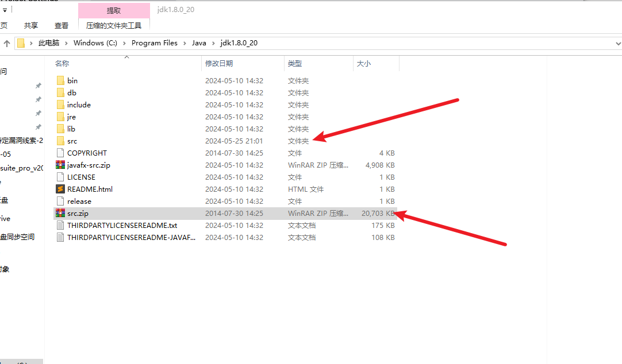Select the include folder name
This screenshot has height=364, width=622.
click(x=79, y=105)
